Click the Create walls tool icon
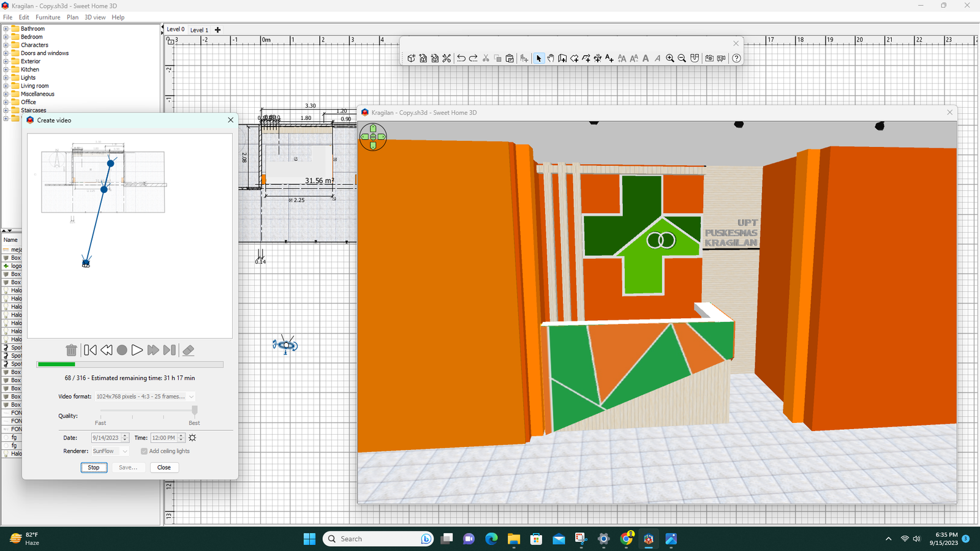 562,58
